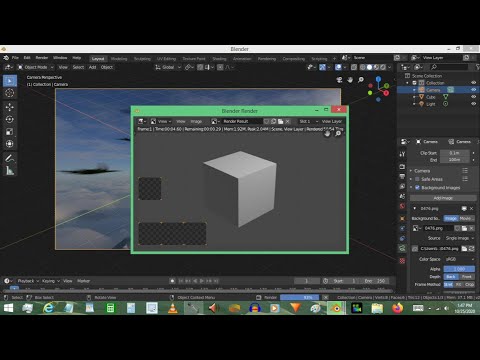Open the Output properties tab
The height and width of the screenshot is (360, 480).
point(402,176)
